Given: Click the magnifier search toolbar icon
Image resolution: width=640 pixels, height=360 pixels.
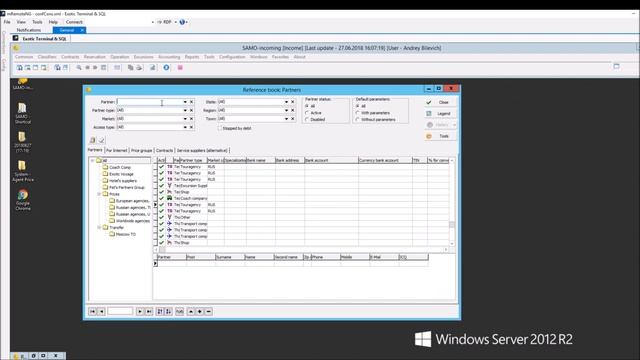Looking at the screenshot, I should [x=79, y=68].
